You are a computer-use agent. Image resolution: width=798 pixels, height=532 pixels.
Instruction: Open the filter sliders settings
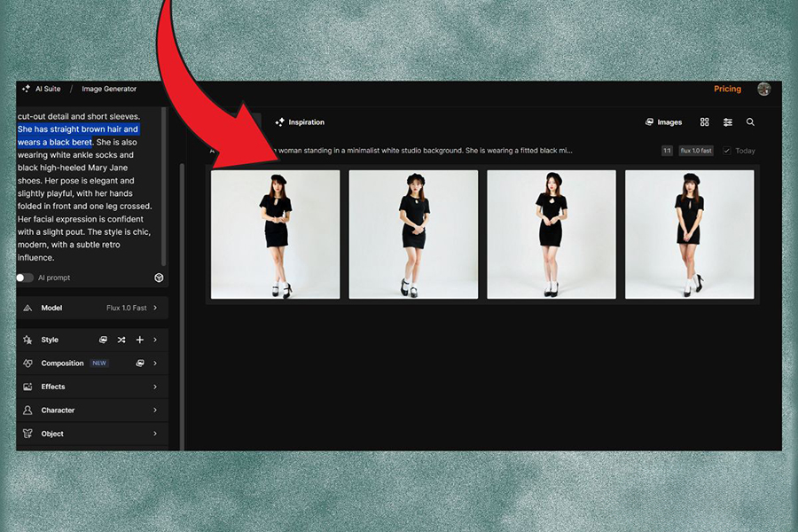[x=728, y=122]
